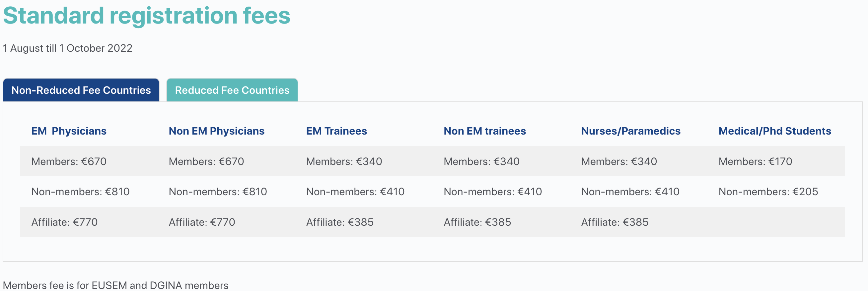868x291 pixels.
Task: Click Nurses/Paramedics Affiliate €385 cell
Action: click(x=615, y=222)
